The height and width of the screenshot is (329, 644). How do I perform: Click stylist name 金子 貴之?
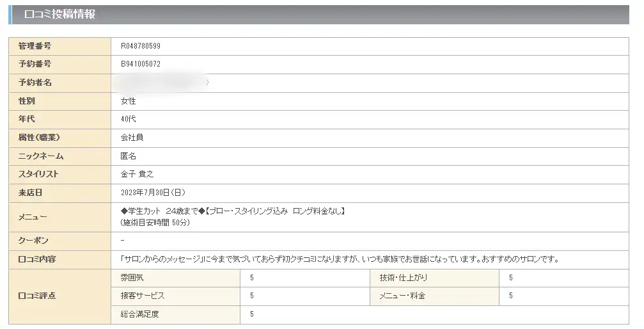click(x=137, y=174)
